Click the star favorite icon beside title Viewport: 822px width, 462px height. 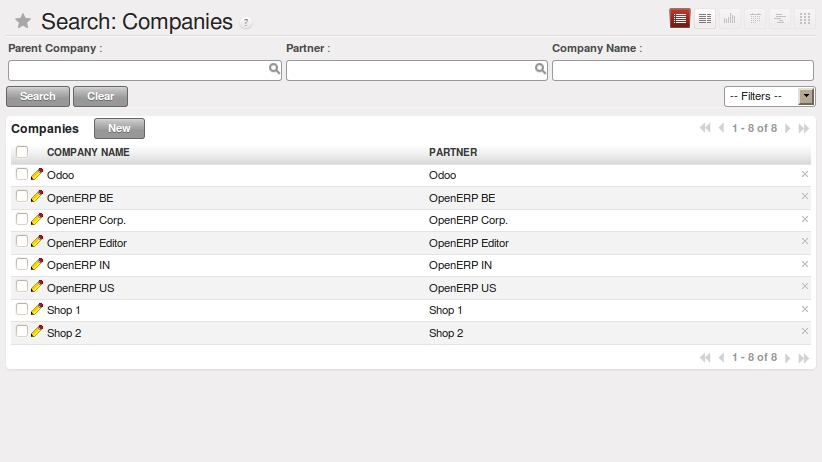coord(23,22)
